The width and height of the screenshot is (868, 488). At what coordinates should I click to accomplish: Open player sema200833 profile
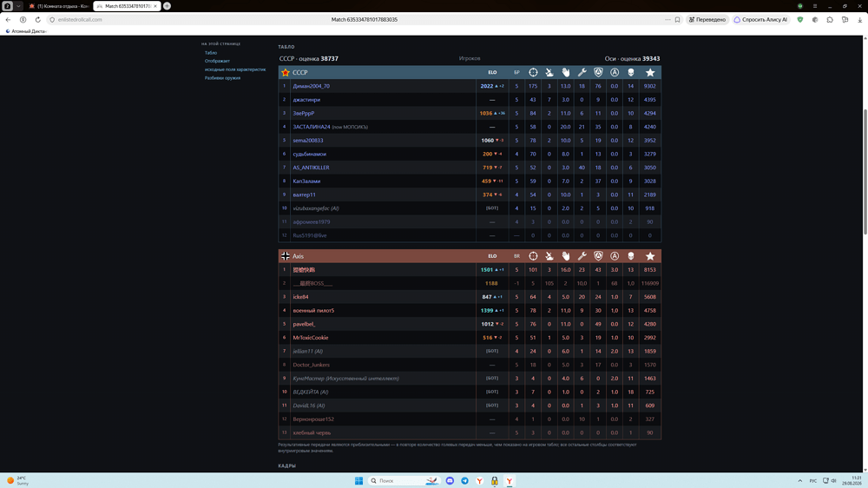click(x=308, y=140)
